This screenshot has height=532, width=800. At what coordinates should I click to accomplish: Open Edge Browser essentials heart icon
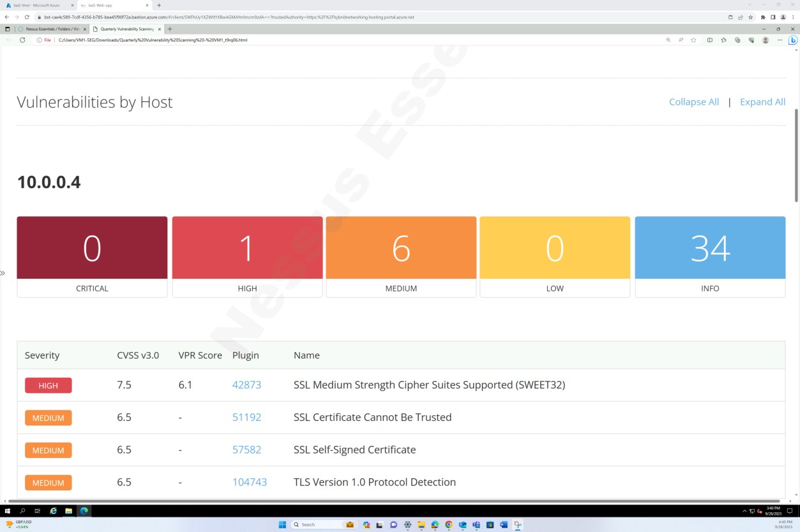(x=751, y=40)
